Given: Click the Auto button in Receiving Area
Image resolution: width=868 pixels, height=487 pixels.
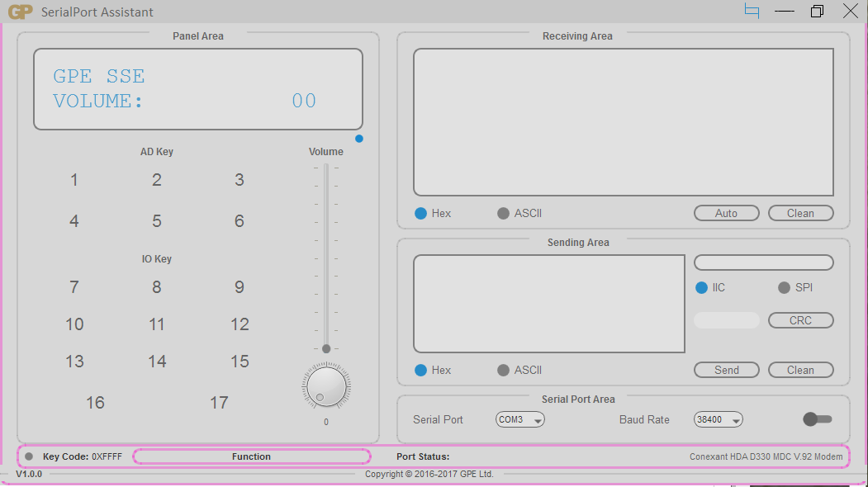Looking at the screenshot, I should (x=726, y=213).
